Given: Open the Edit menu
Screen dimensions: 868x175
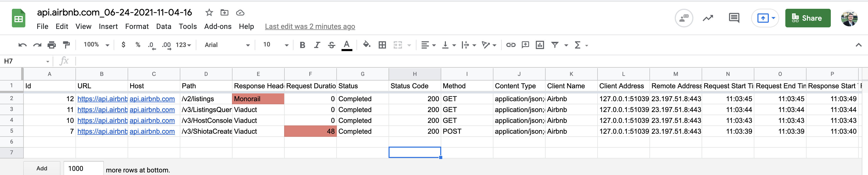Looking at the screenshot, I should (62, 26).
